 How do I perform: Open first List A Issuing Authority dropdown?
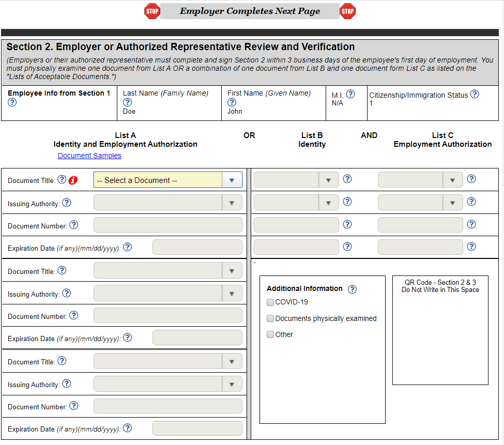point(167,203)
